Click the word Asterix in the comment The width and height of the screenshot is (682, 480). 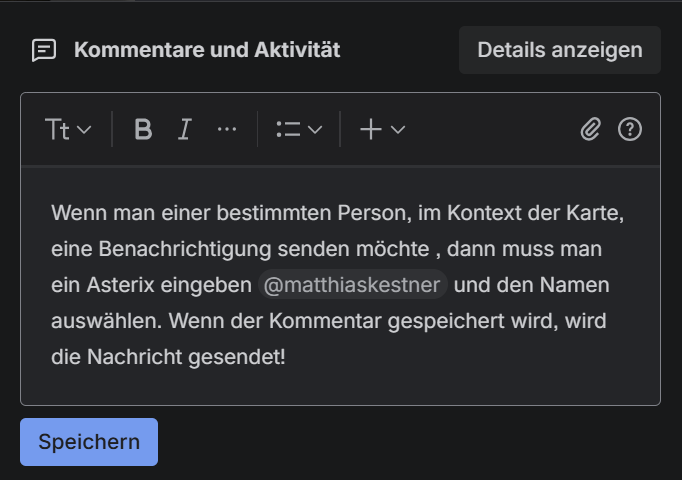point(114,285)
